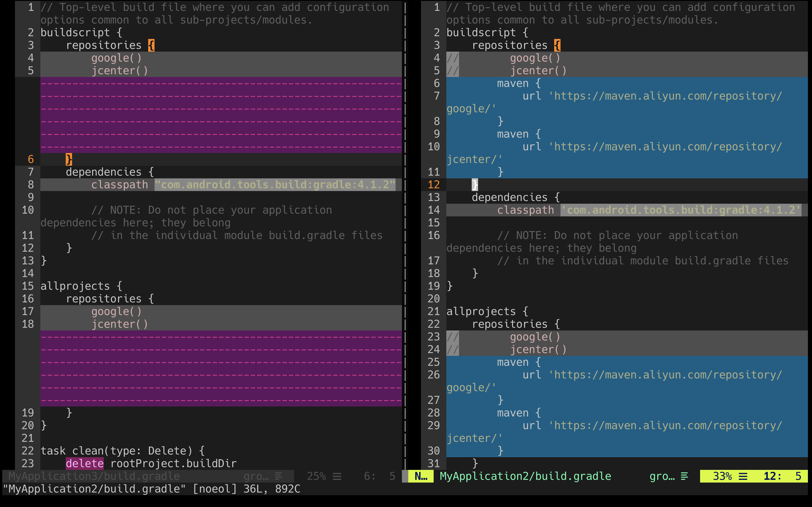Click the first purple deleted filler block in left pane
Viewport: 812px width, 507px height.
[221, 115]
